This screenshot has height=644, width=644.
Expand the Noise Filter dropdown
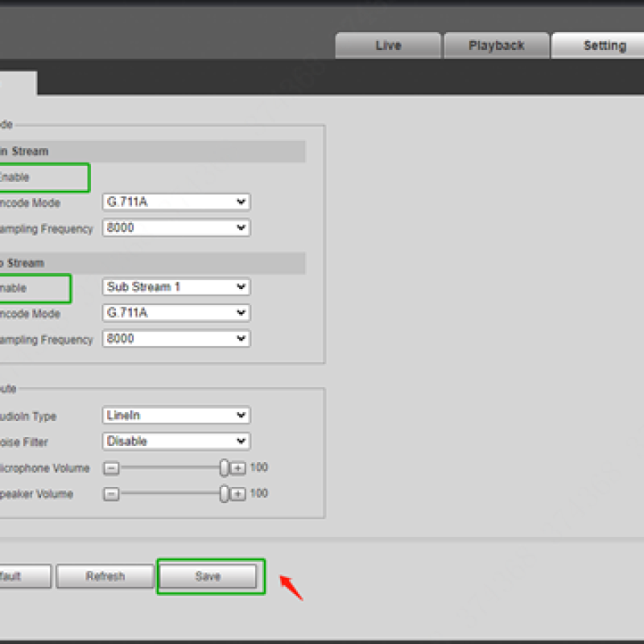(x=176, y=441)
